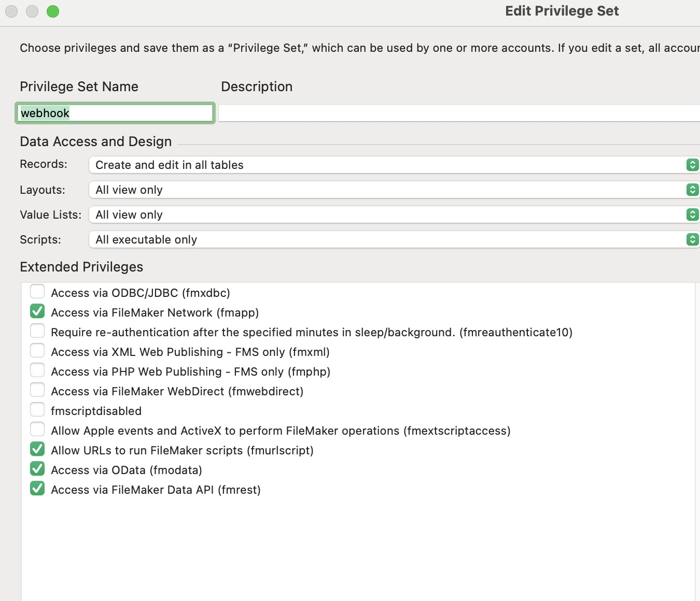
Task: Check Access via PHP Web Publishing (fmphp)
Action: click(x=37, y=371)
